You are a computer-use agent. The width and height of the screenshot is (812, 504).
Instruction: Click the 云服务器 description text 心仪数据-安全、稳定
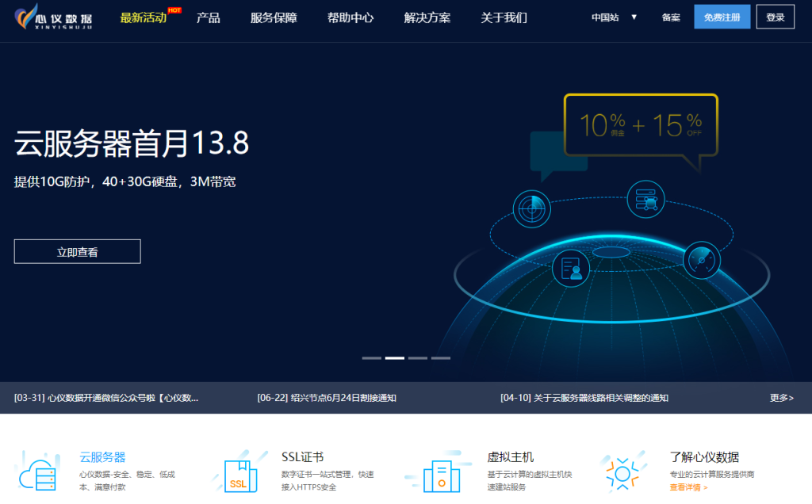pos(127,481)
